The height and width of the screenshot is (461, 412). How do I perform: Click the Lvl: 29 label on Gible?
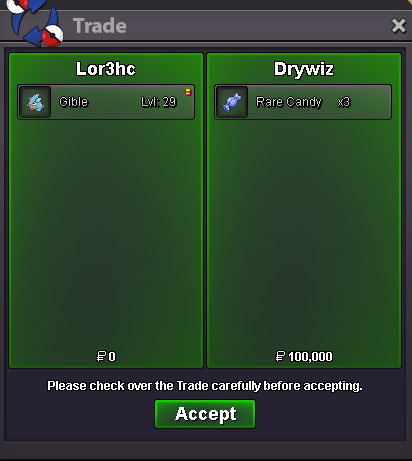158,102
